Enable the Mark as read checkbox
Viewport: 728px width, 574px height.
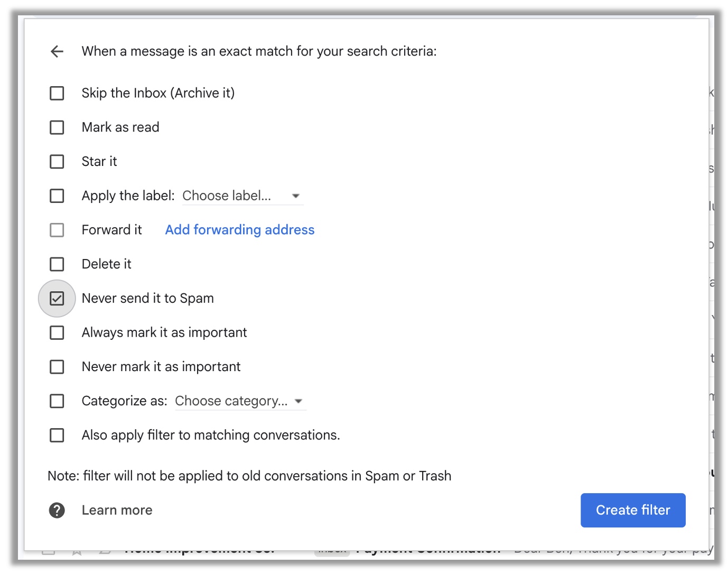coord(57,127)
